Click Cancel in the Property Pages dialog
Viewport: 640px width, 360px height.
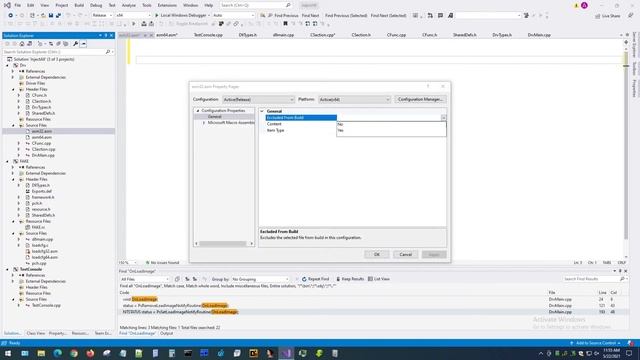[x=405, y=254]
